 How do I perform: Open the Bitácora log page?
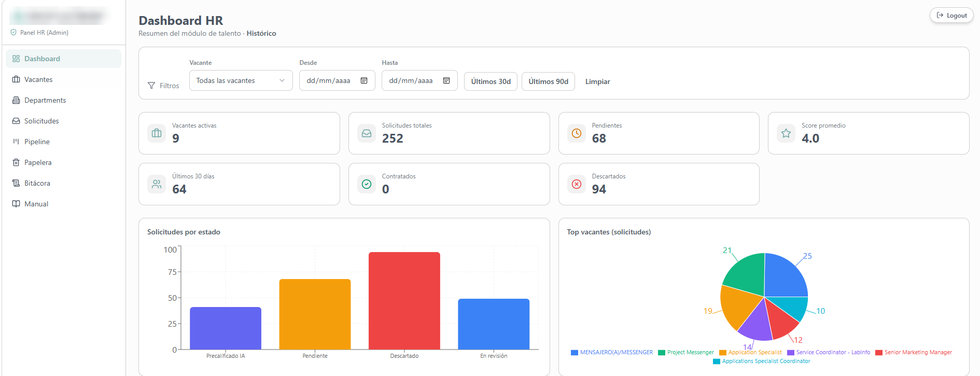tap(64, 183)
